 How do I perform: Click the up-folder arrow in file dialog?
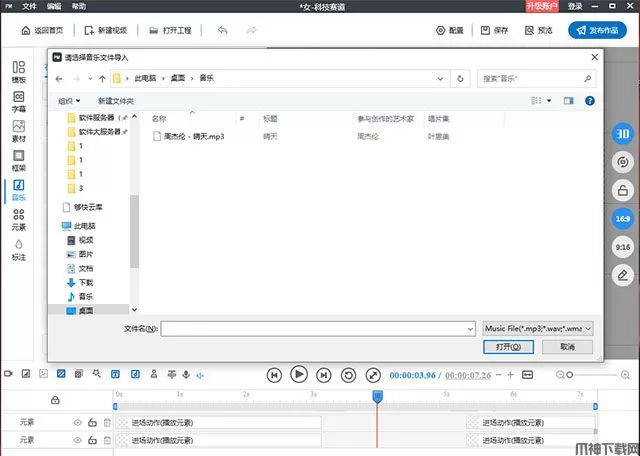pos(102,77)
